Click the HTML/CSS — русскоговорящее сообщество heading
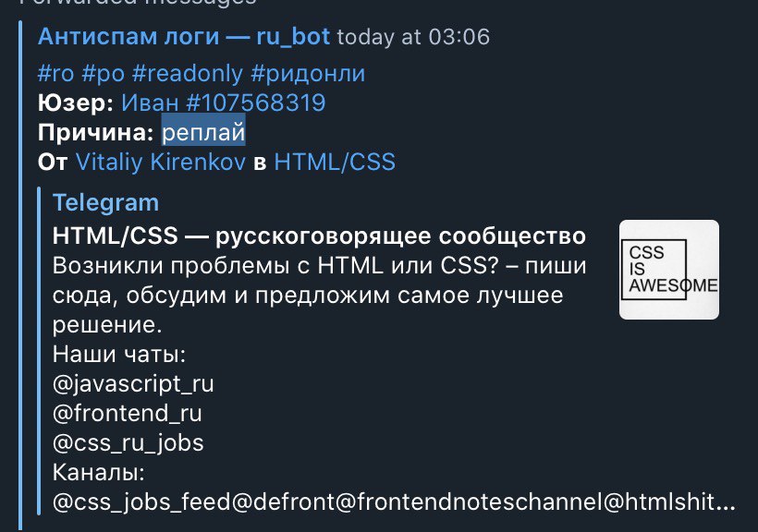758x532 pixels. (319, 236)
